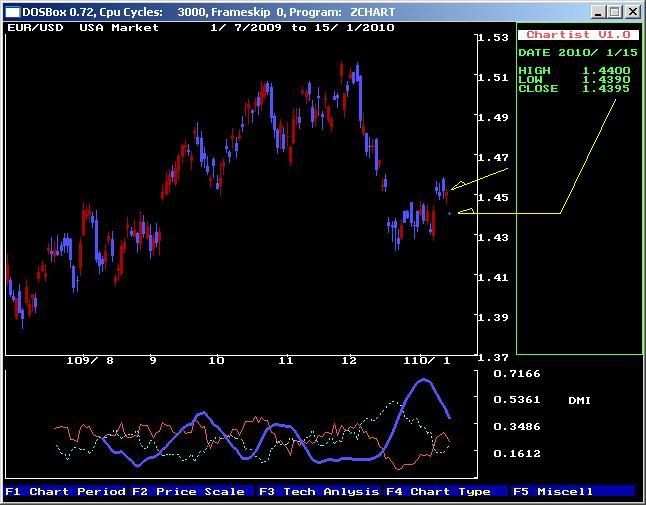Click the 1.47 price axis label

[493, 157]
